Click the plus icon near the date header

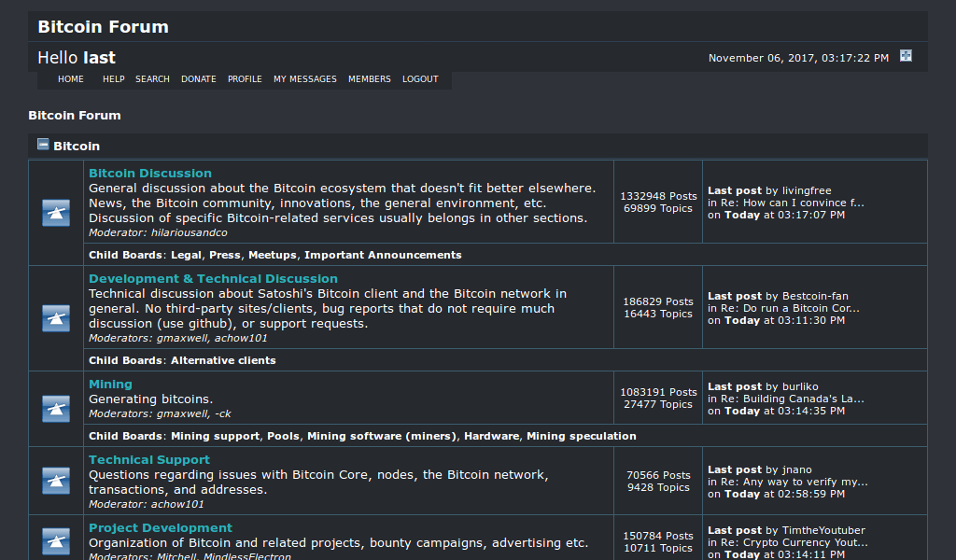[x=906, y=56]
